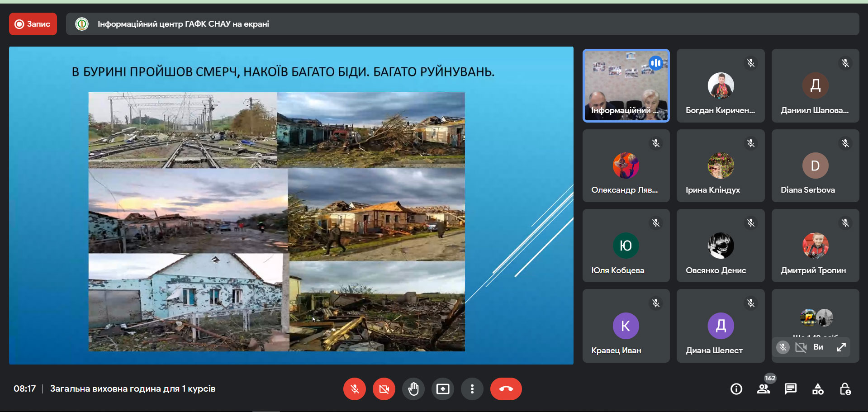
Task: Click the name label 'Дмитрий Тропин'
Action: [x=813, y=270]
